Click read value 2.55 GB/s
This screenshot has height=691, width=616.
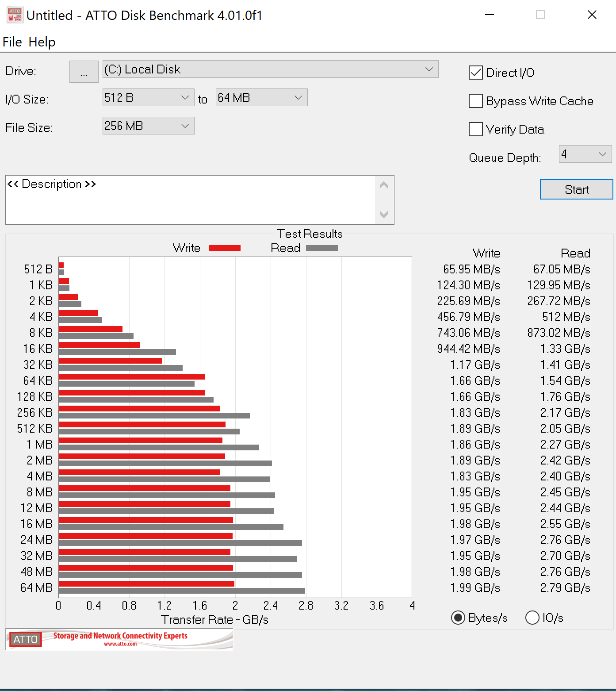pos(566,524)
